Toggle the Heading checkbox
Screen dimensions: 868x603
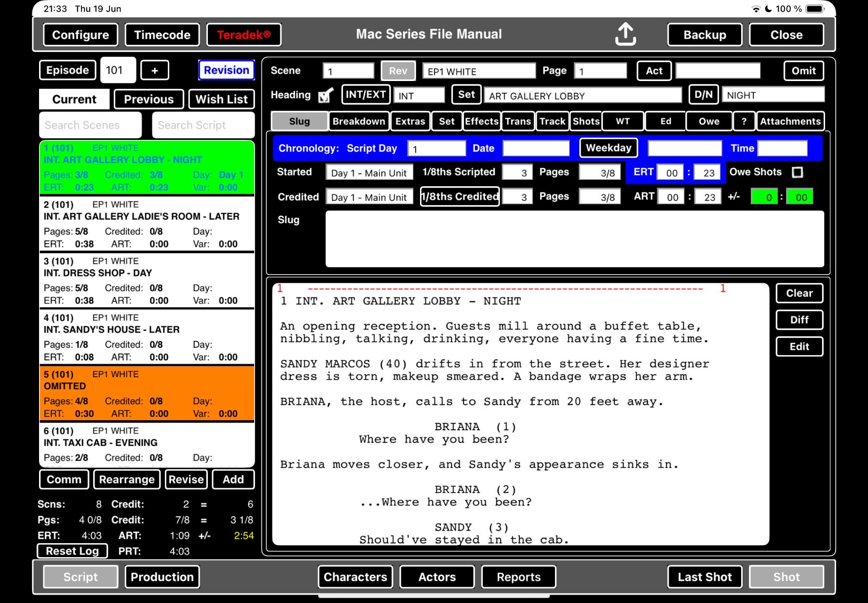tap(325, 96)
